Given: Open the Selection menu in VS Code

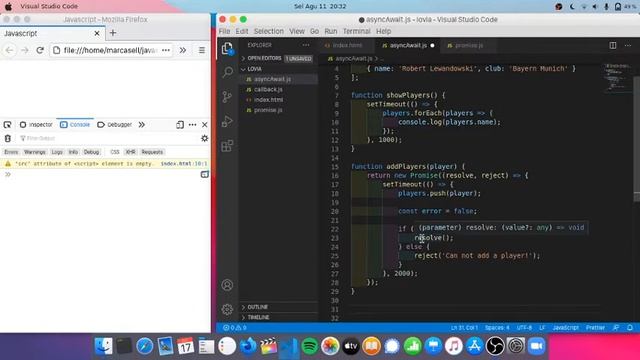Looking at the screenshot, I should point(269,31).
